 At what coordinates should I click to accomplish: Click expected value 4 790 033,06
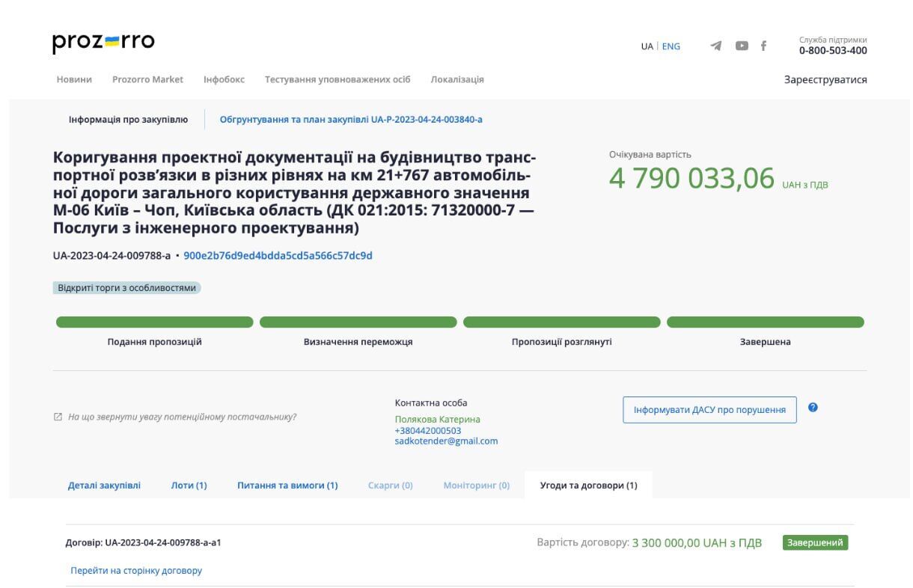click(691, 179)
